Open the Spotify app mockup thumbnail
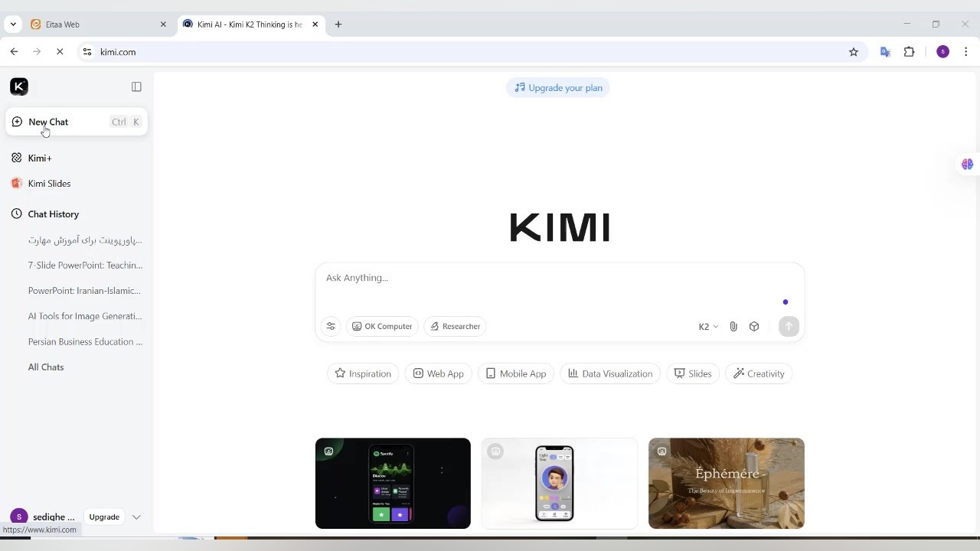The width and height of the screenshot is (980, 551). click(x=393, y=483)
